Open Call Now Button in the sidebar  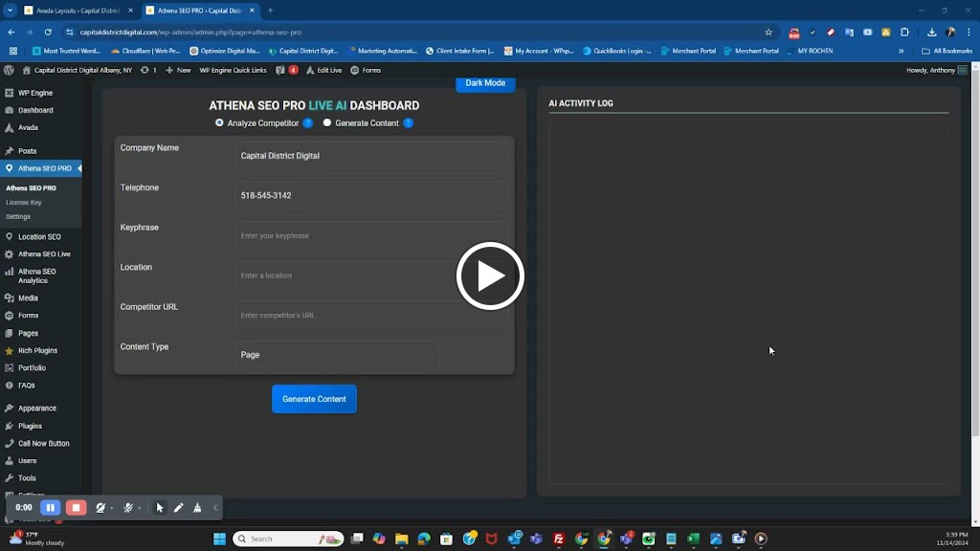[x=43, y=444]
